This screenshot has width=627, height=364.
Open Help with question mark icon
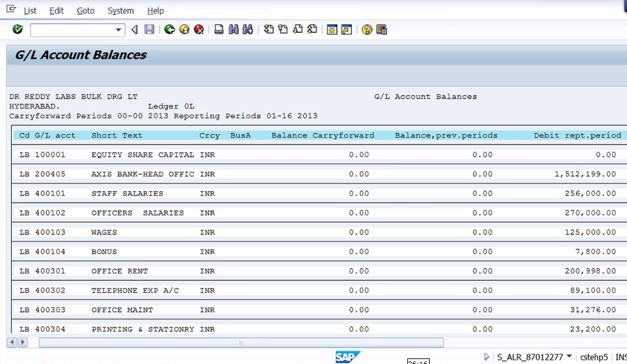click(x=367, y=30)
